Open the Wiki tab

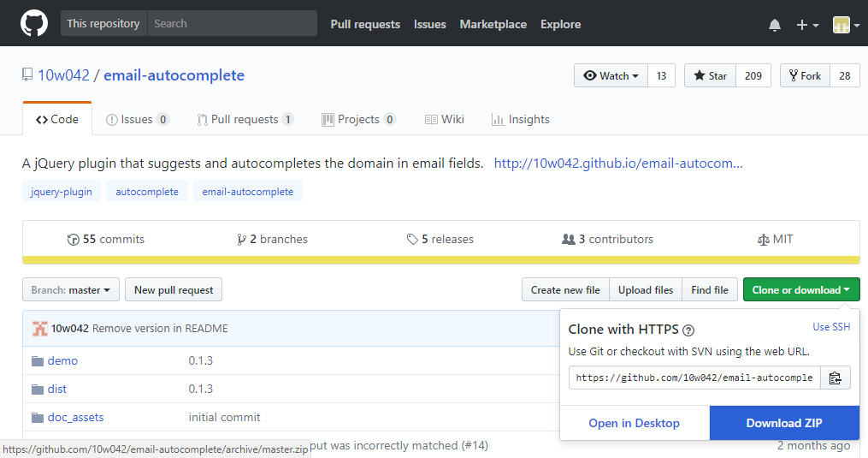click(445, 119)
